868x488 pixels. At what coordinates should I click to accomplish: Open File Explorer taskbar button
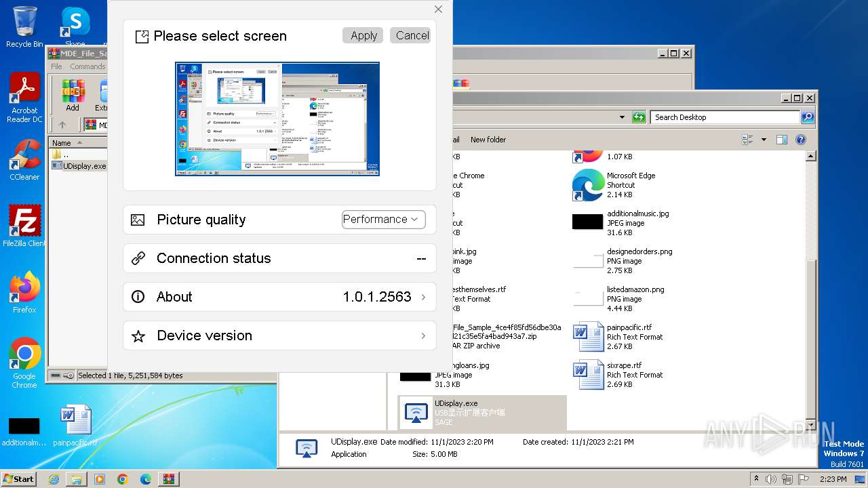(x=77, y=479)
